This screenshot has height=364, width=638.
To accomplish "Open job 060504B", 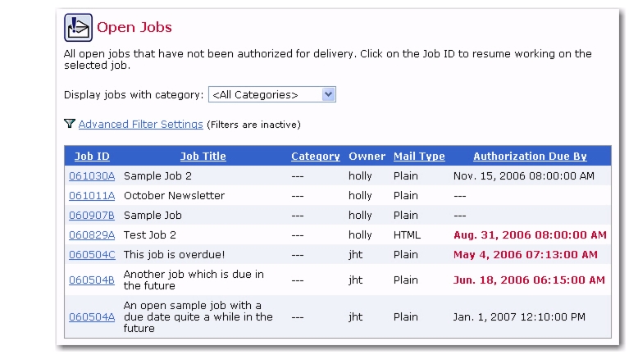I will [x=92, y=280].
